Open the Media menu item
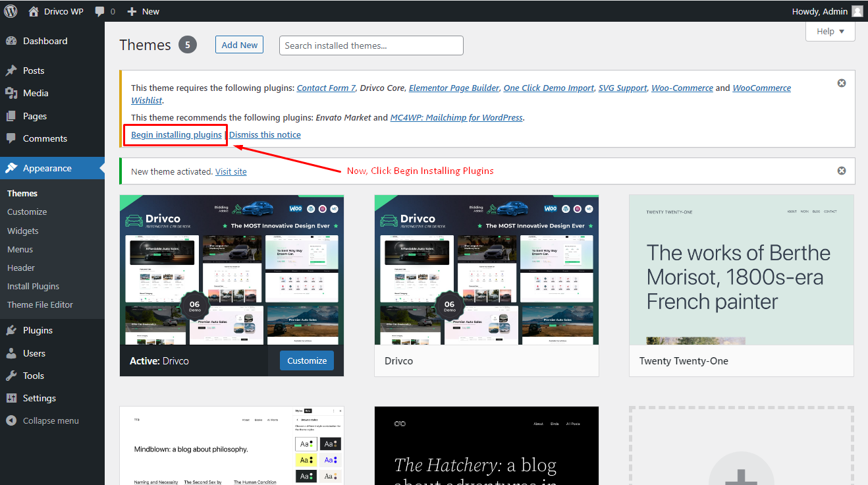 [x=52, y=93]
